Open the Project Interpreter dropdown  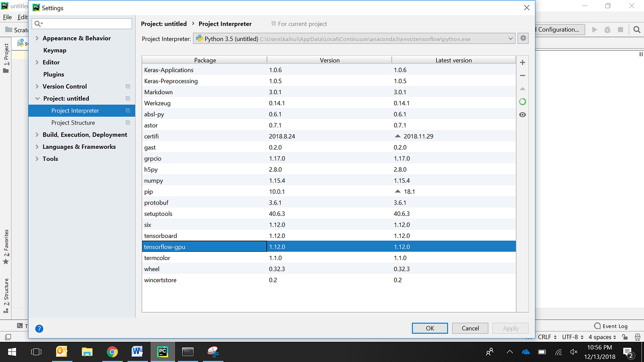(354, 39)
